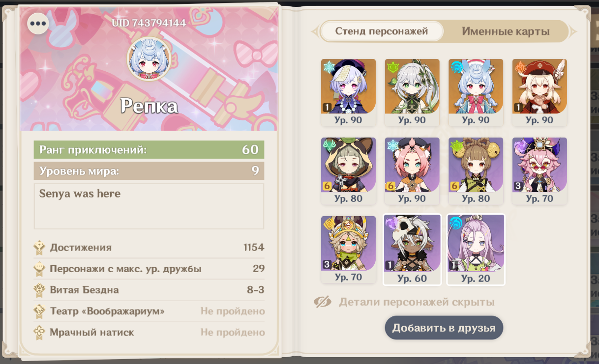Image resolution: width=599 pixels, height=364 pixels.
Task: Open the three-dots options menu
Action: pos(38,23)
